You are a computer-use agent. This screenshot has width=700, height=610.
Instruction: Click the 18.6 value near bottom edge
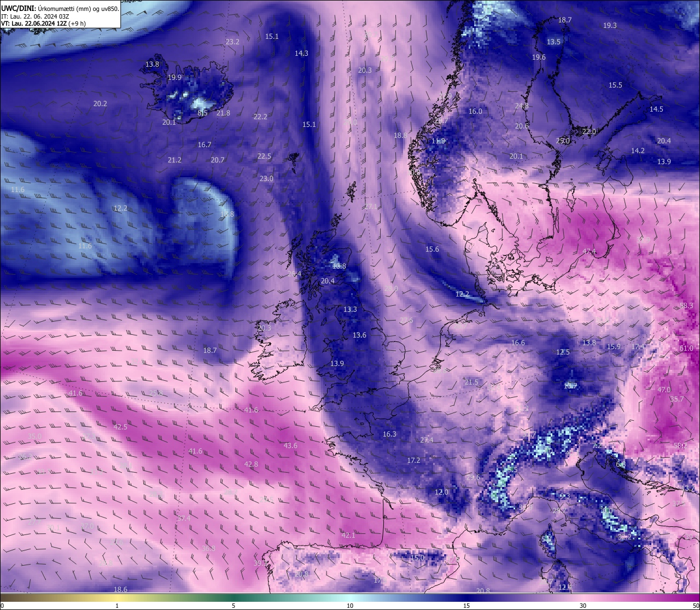(120, 590)
